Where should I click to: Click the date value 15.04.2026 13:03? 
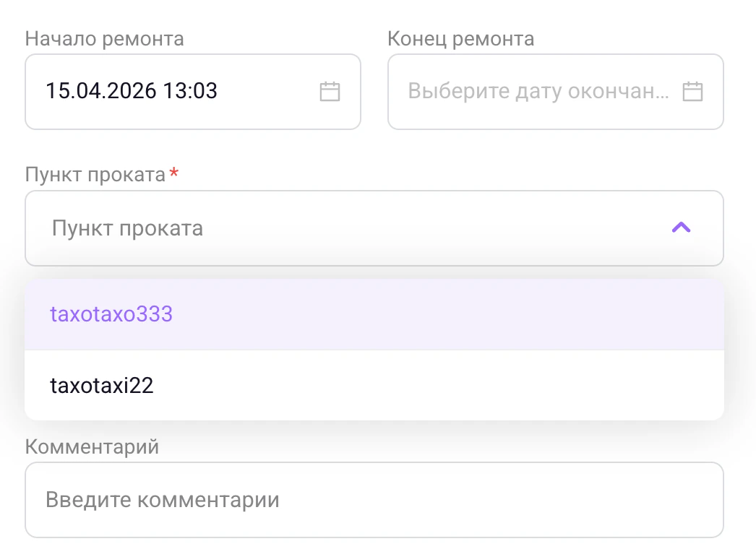tap(131, 91)
